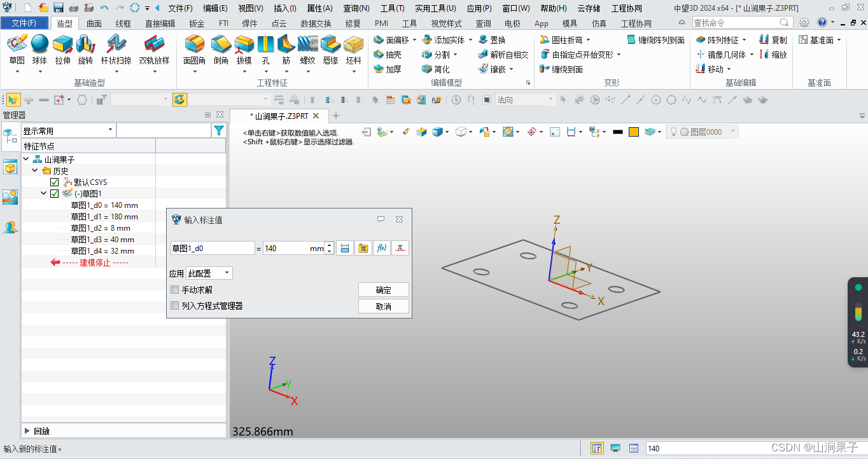Click the 缩放 scale tool
Viewport: 868px width, 459px height.
tap(773, 55)
